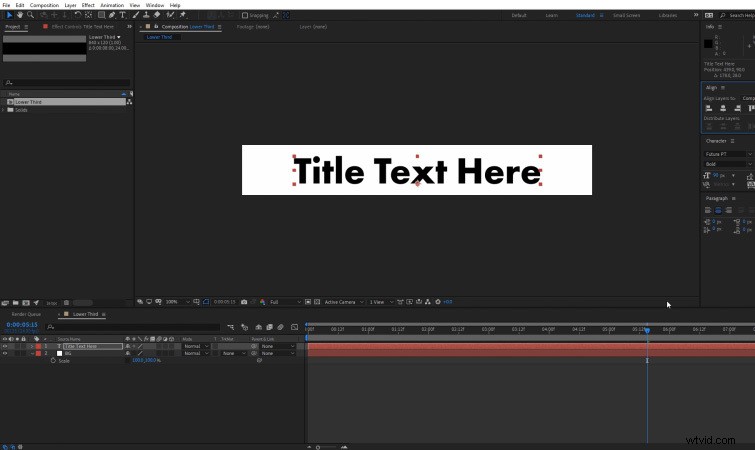Expand the Solids folder in Project
The image size is (755, 450).
pyautogui.click(x=3, y=110)
